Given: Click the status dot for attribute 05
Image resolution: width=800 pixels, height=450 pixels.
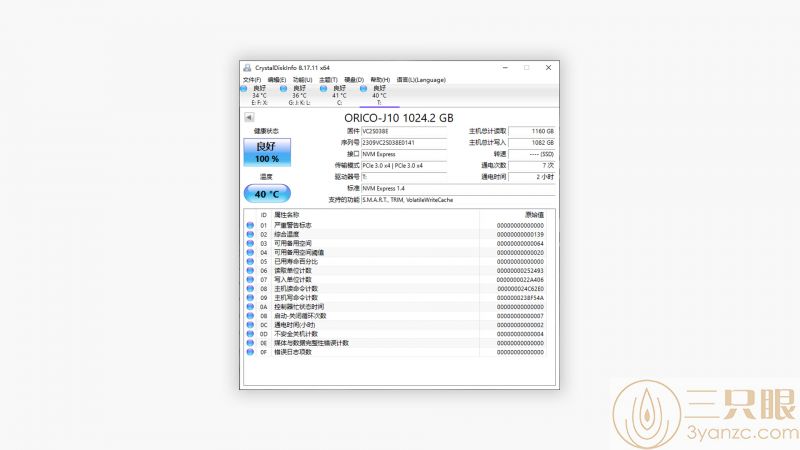Looking at the screenshot, I should click(x=250, y=261).
